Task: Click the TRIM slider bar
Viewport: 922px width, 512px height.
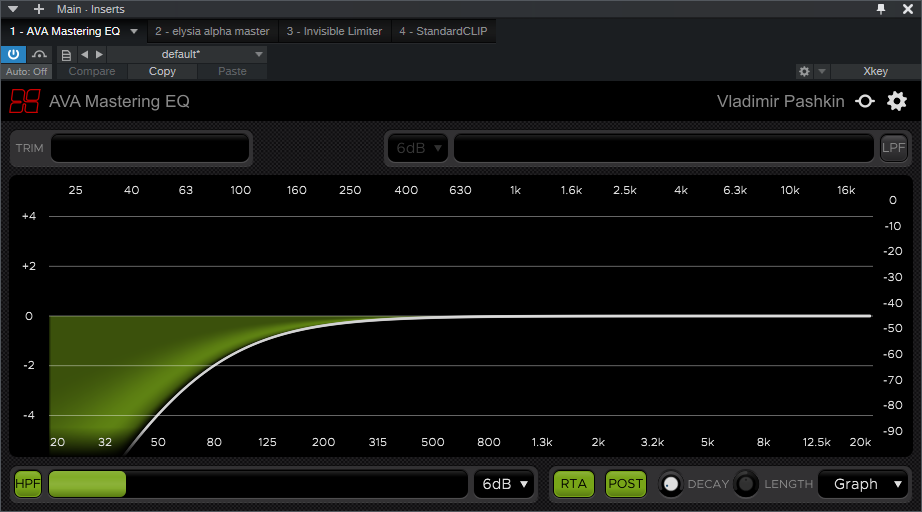Action: [150, 148]
